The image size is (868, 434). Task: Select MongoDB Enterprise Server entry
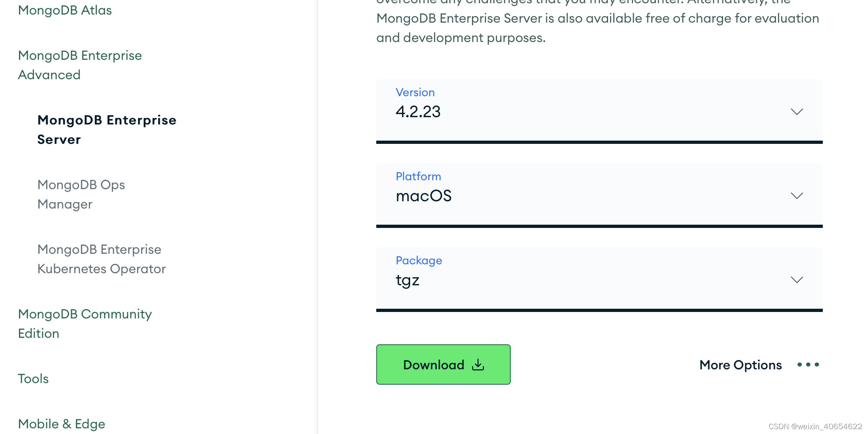pos(107,130)
